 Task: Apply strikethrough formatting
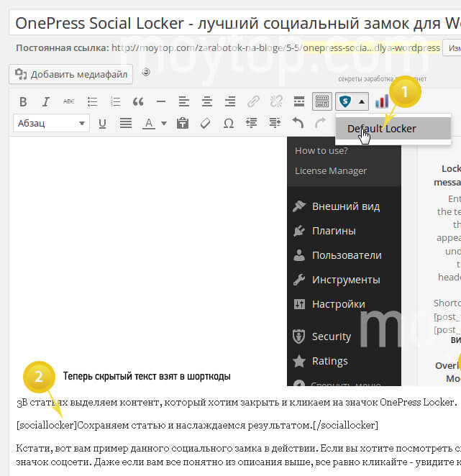[x=69, y=101]
